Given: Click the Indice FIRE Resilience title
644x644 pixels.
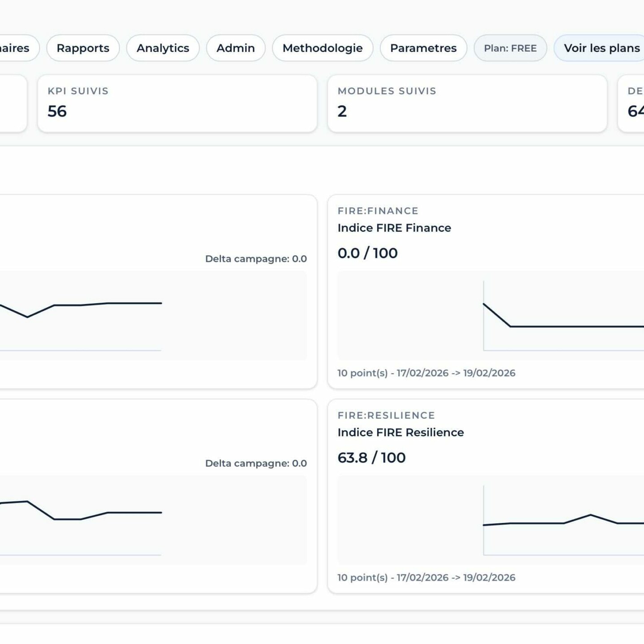Looking at the screenshot, I should (400, 432).
